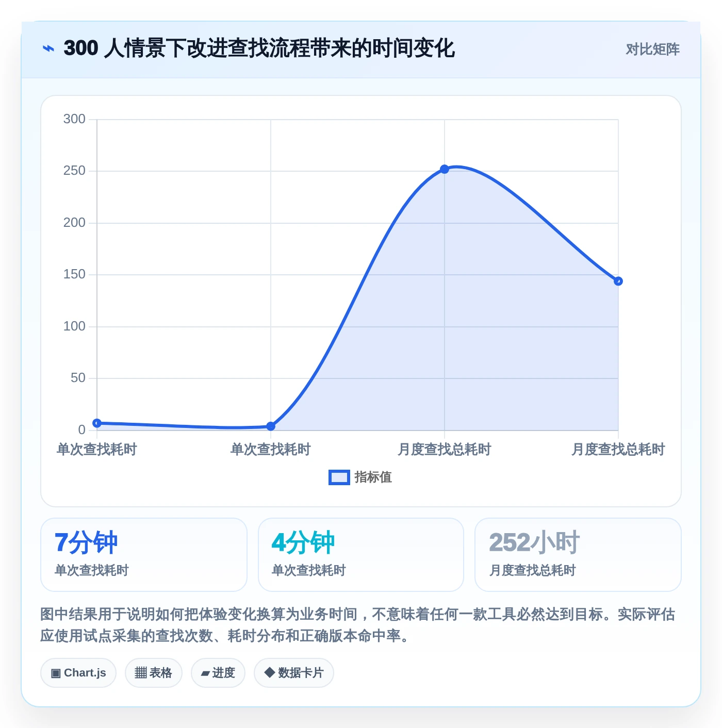Click the 进度 tag chip
The height and width of the screenshot is (728, 722).
point(218,673)
